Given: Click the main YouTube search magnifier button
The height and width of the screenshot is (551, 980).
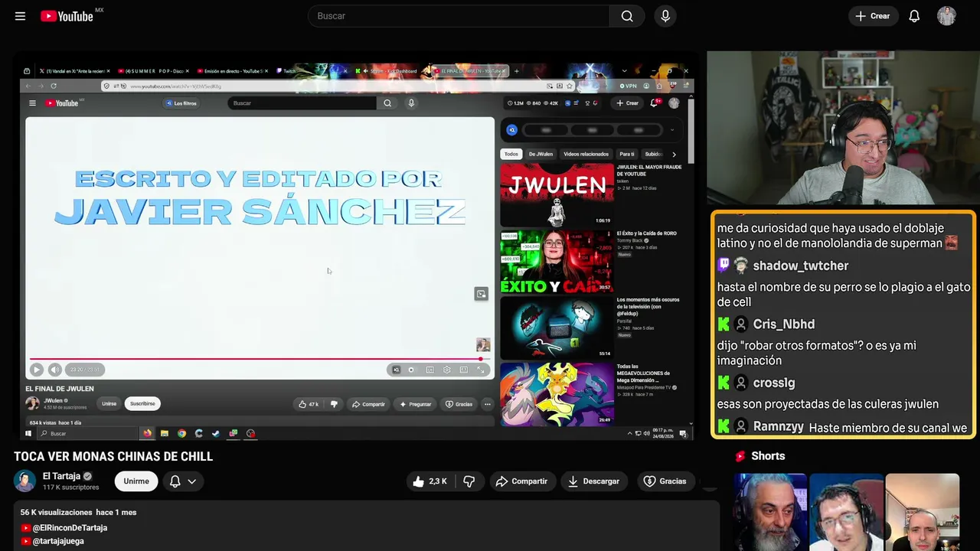Looking at the screenshot, I should 627,16.
